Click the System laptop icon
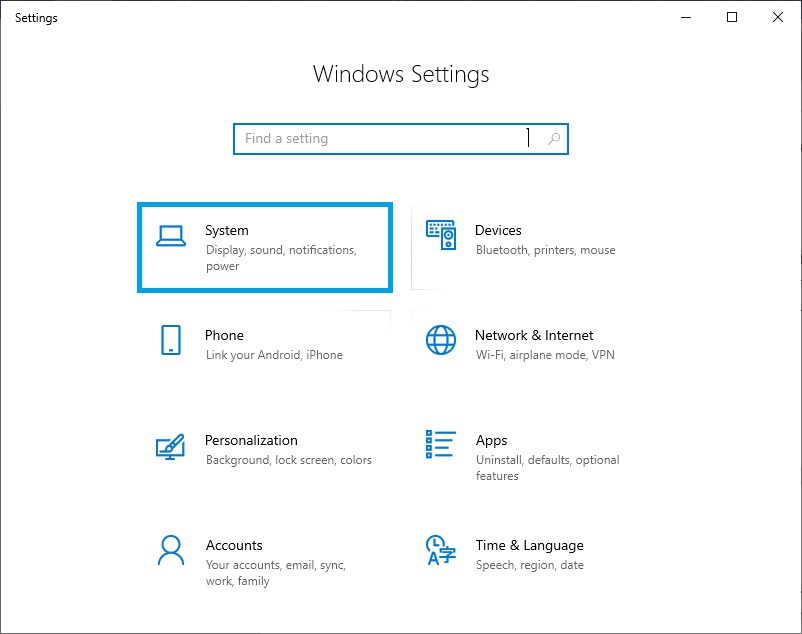The height and width of the screenshot is (634, 802). point(171,236)
